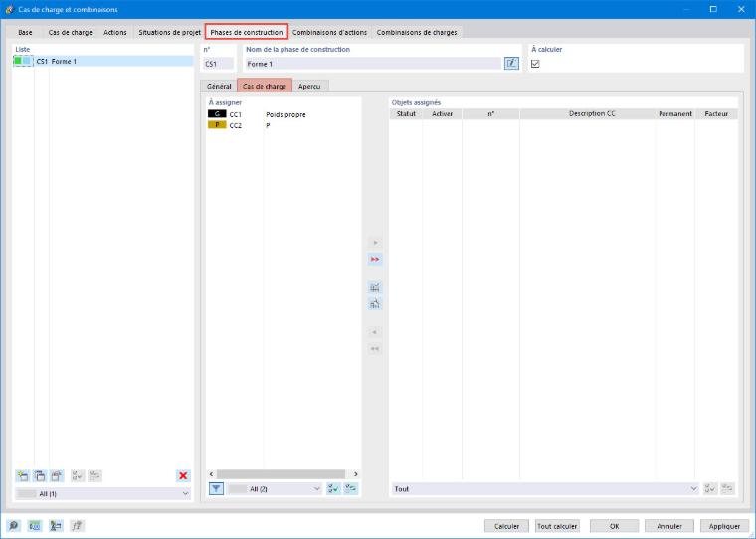
Task: Click the Description CC column header
Action: tap(592, 114)
